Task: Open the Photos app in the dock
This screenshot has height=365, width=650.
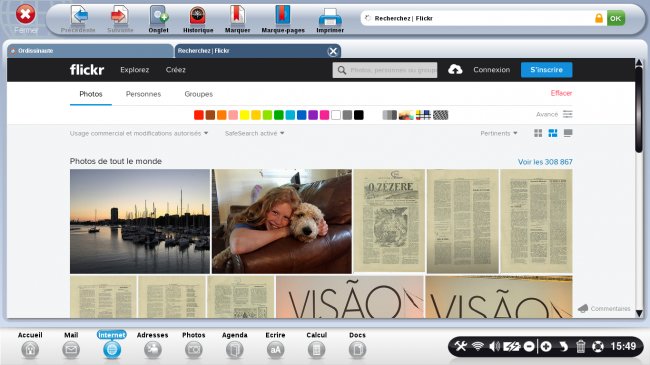Action: (x=194, y=345)
